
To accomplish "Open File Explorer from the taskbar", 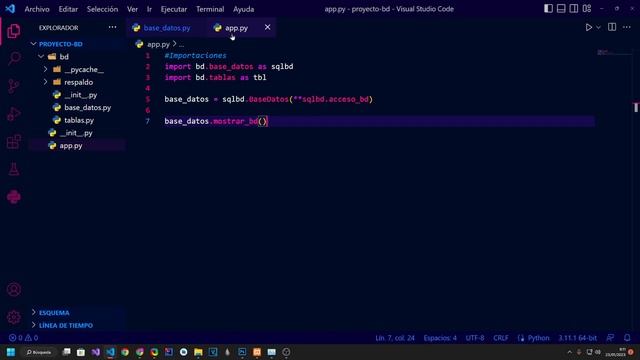I will (198, 352).
